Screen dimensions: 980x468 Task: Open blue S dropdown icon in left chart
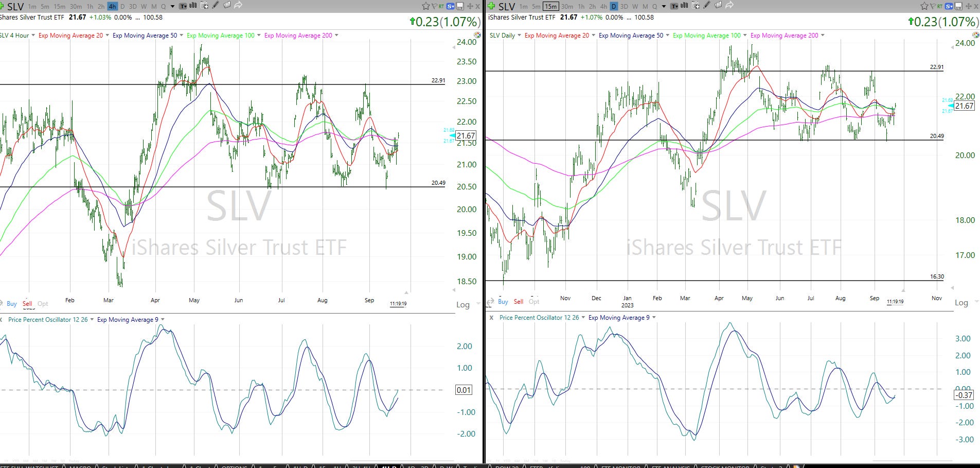(x=450, y=7)
